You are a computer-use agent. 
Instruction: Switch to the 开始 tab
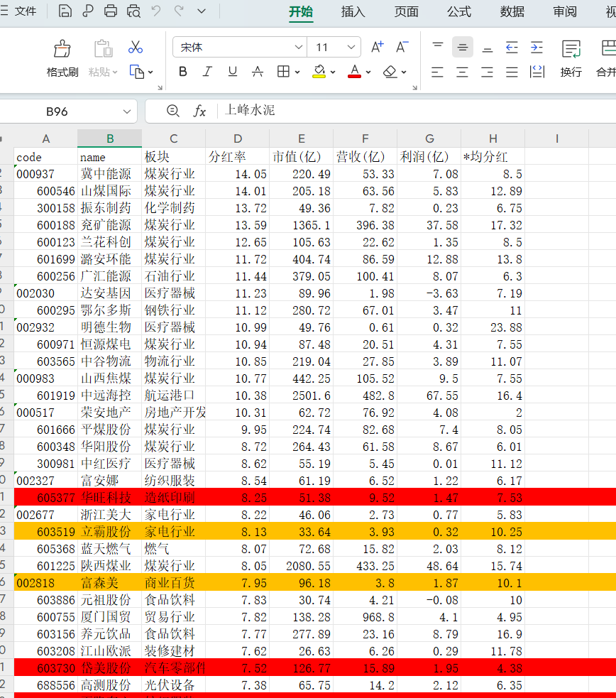coord(301,11)
